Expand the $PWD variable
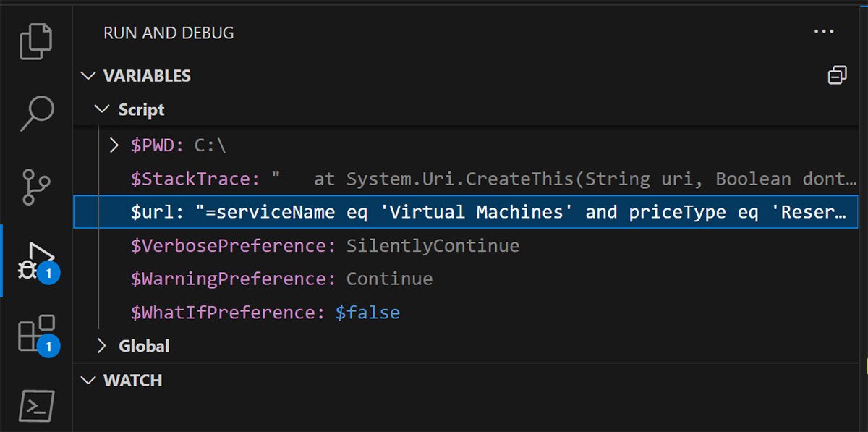Image resolution: width=868 pixels, height=432 pixels. click(x=114, y=145)
